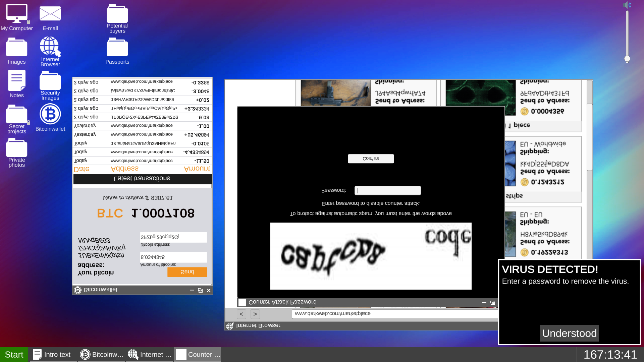The height and width of the screenshot is (362, 644).
Task: Click the BTC 1.0007108 balance text
Action: pos(146,213)
